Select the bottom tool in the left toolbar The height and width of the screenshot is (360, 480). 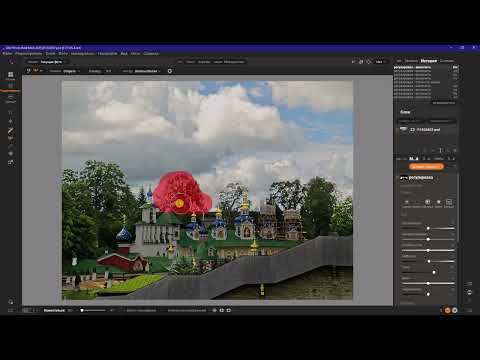click(11, 162)
